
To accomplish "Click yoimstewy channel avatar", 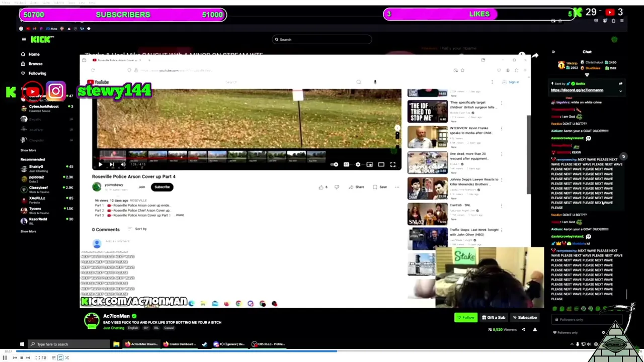I will click(97, 187).
